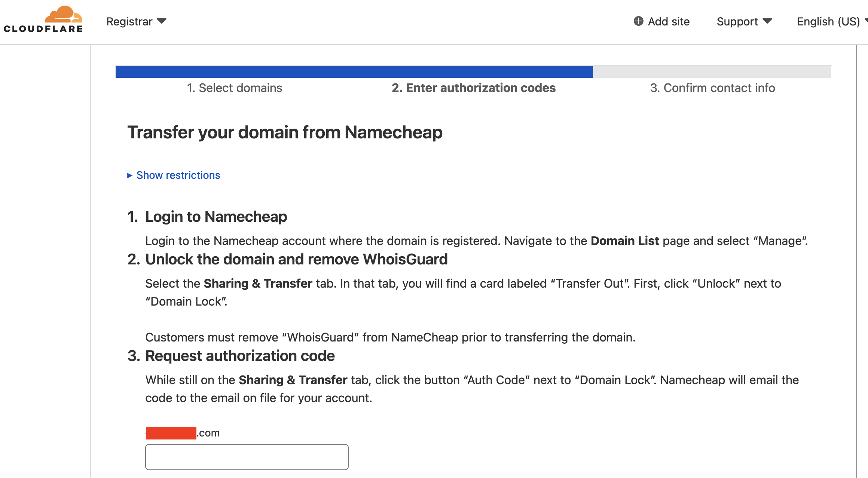Click the plus icon beside Add site
Viewport: 868px width, 478px height.
(638, 21)
